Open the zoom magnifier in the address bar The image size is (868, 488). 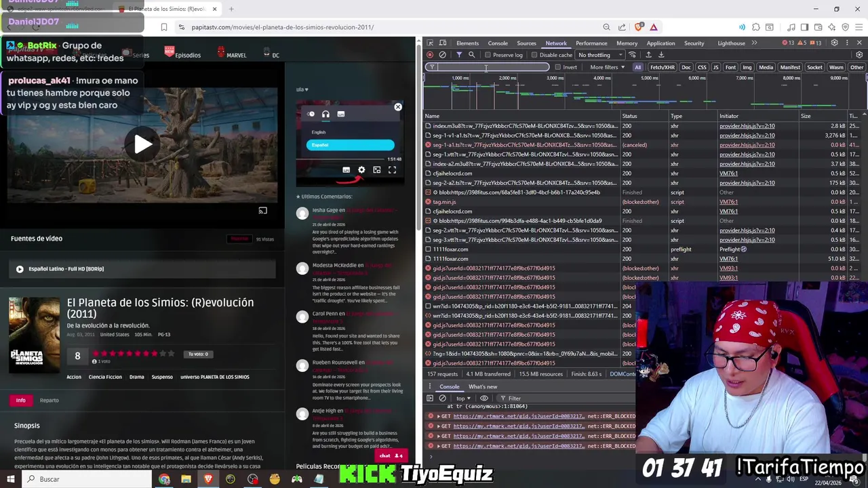[x=606, y=27]
